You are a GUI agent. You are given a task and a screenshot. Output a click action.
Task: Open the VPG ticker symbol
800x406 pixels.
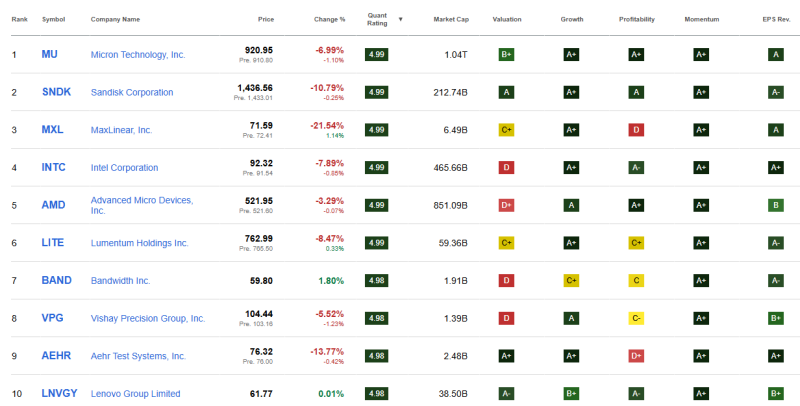53,318
